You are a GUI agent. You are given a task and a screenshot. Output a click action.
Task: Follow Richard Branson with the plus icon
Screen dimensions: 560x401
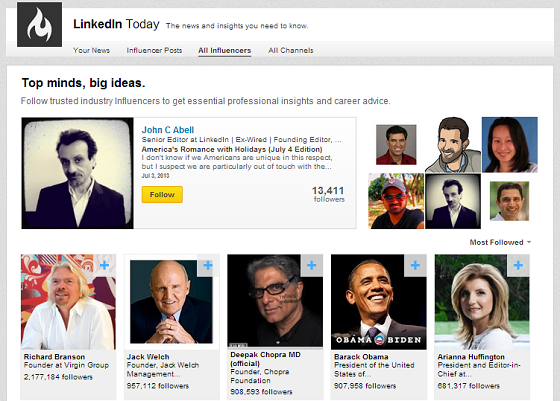[105, 265]
